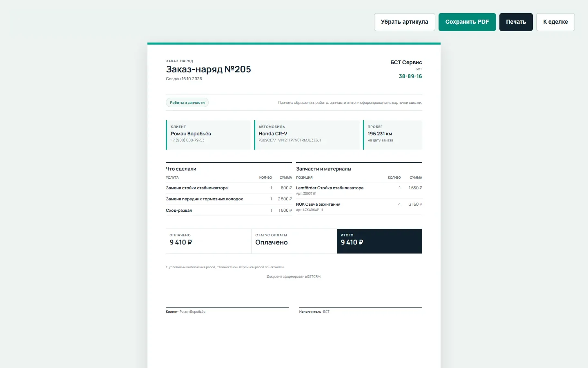This screenshot has height=368, width=588.
Task: Click the "на дату заказа" note
Action: (x=380, y=140)
